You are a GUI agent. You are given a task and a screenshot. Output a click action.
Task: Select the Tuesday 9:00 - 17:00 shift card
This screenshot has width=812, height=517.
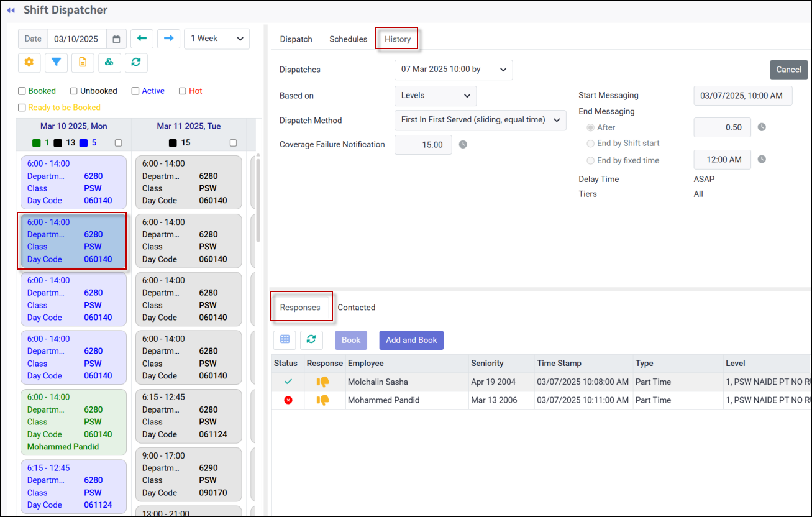click(x=188, y=474)
